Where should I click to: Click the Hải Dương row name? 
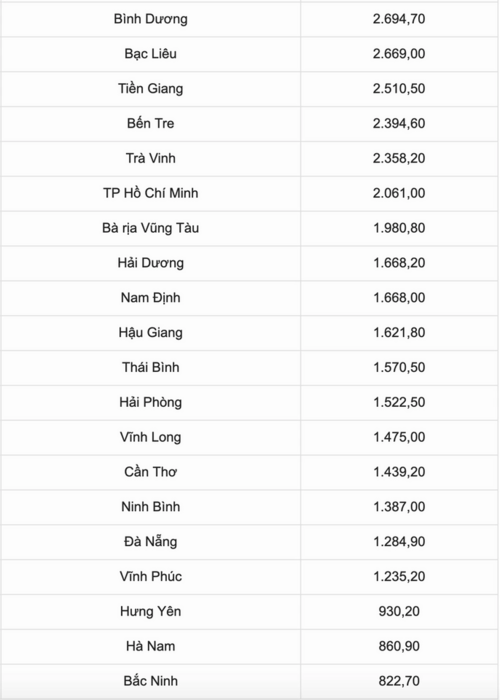(150, 263)
